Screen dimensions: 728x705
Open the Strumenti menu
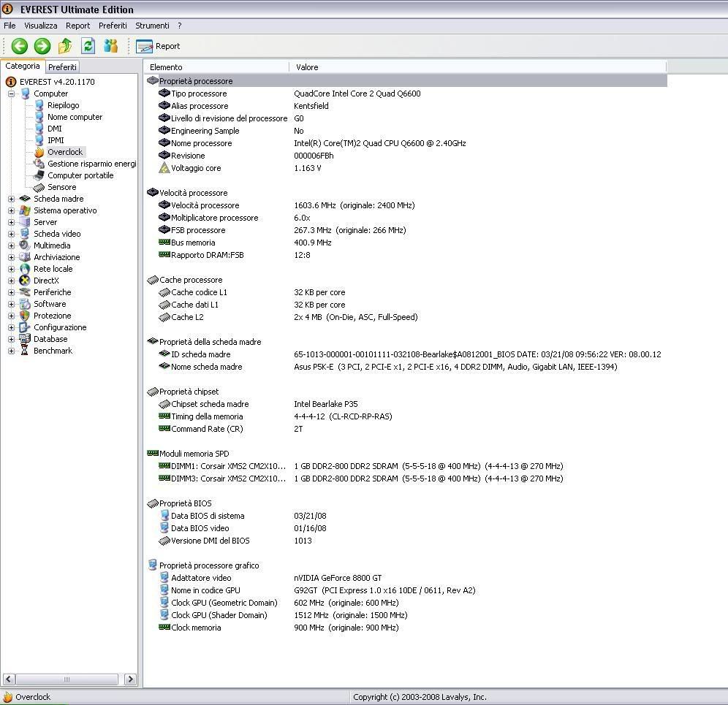pos(152,26)
